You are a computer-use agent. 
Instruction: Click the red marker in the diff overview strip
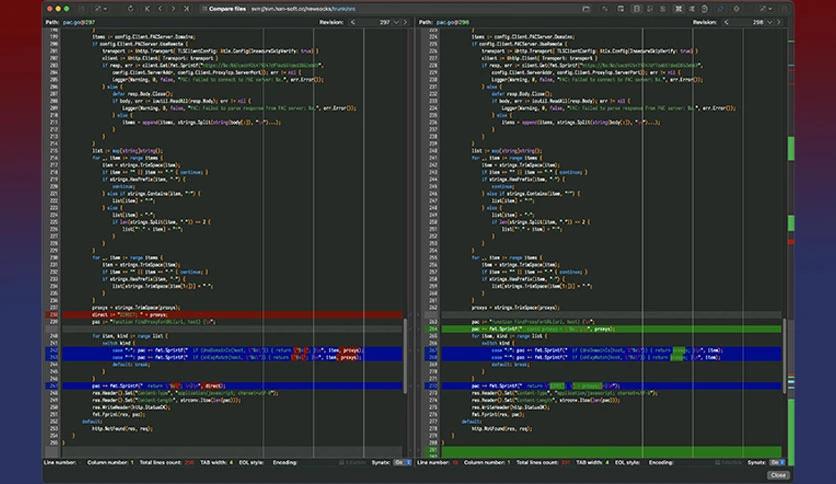(791, 242)
